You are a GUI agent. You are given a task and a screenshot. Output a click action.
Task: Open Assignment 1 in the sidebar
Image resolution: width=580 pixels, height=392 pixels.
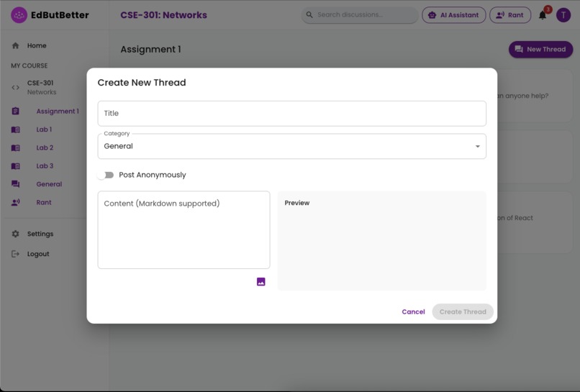coord(58,111)
